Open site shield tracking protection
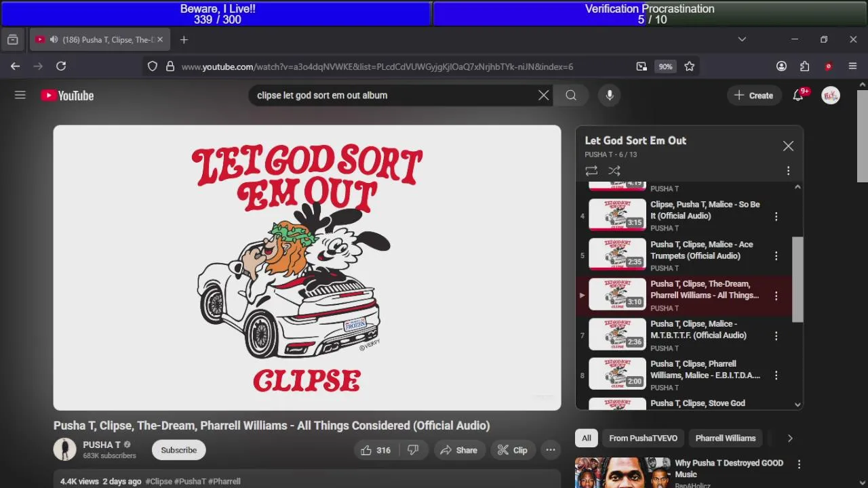The image size is (868, 488). click(153, 66)
